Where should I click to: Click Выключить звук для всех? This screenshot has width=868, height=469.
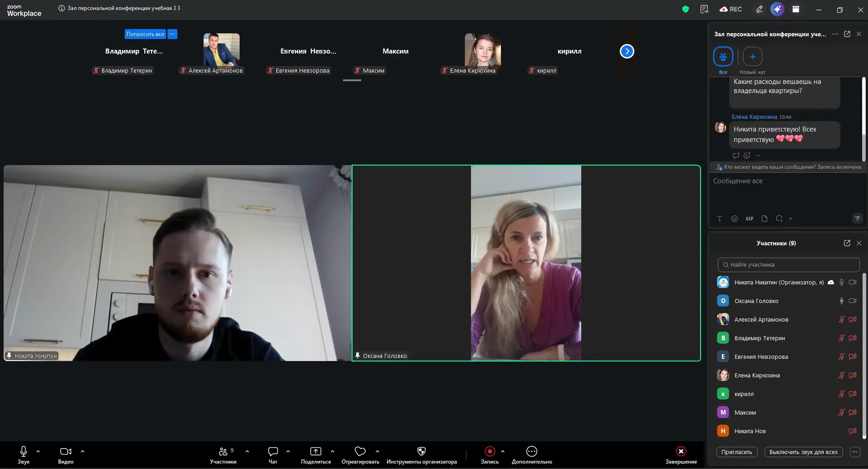coord(804,452)
